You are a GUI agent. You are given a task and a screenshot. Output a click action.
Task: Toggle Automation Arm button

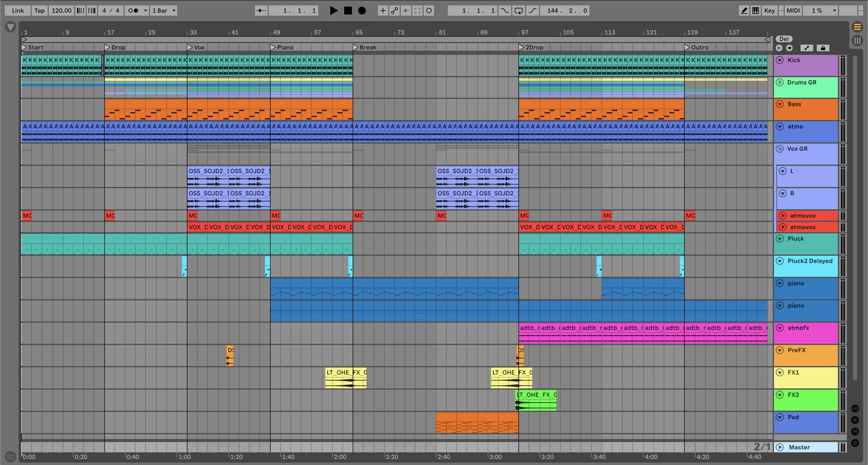[394, 11]
